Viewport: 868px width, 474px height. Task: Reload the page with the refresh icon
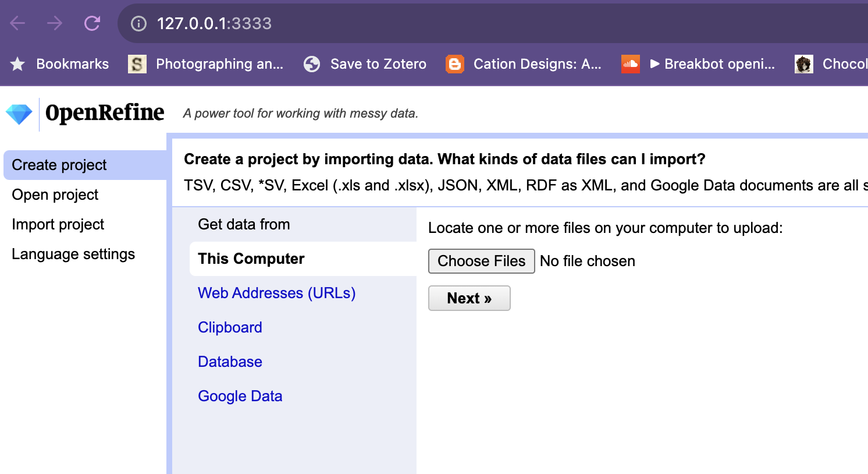click(x=92, y=23)
